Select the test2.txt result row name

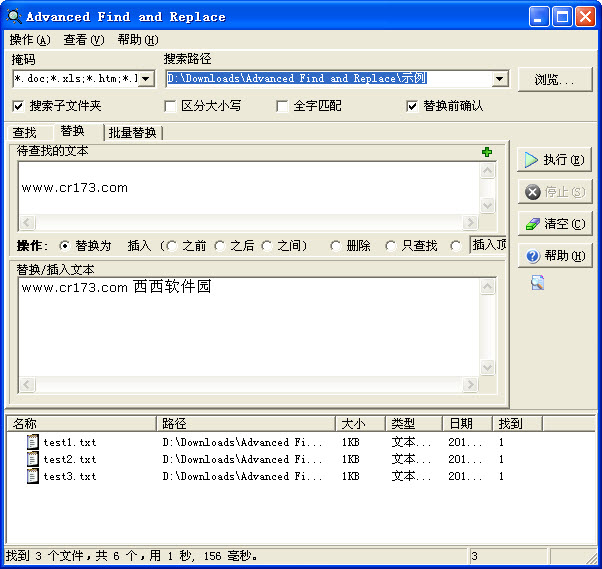[69, 460]
